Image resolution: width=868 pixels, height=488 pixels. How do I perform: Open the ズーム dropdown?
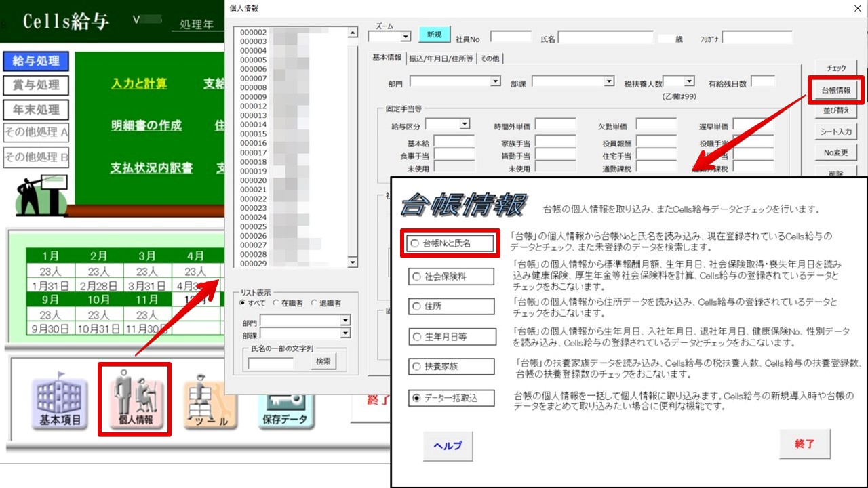tap(406, 37)
